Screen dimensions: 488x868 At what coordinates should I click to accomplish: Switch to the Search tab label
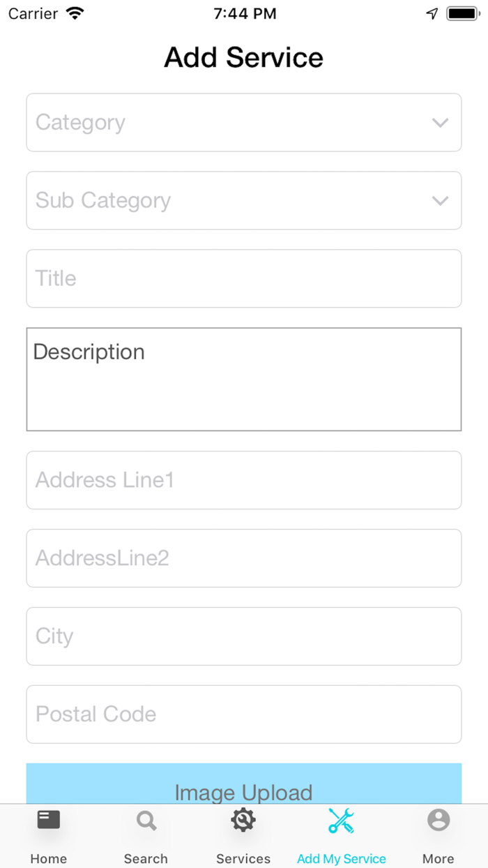pos(146,859)
